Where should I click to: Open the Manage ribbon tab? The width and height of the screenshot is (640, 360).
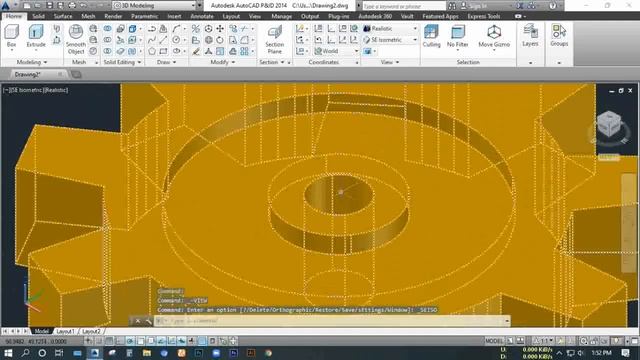(282, 16)
